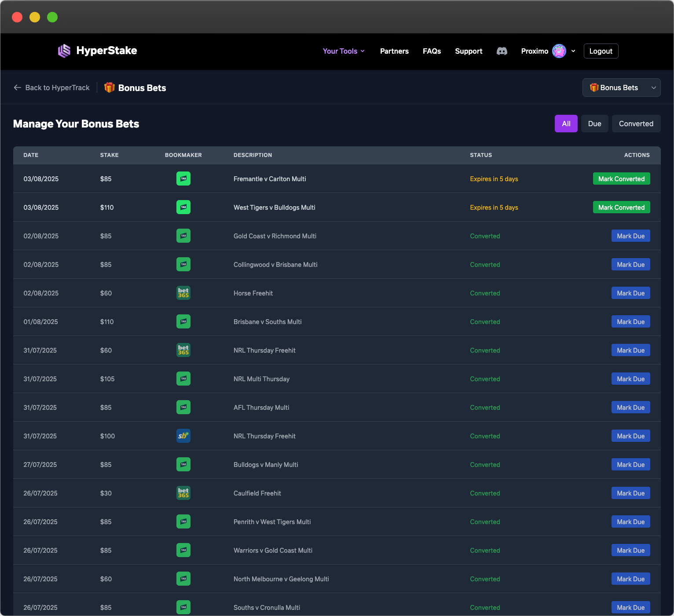
Task: Open the FAQs menu item
Action: click(432, 51)
